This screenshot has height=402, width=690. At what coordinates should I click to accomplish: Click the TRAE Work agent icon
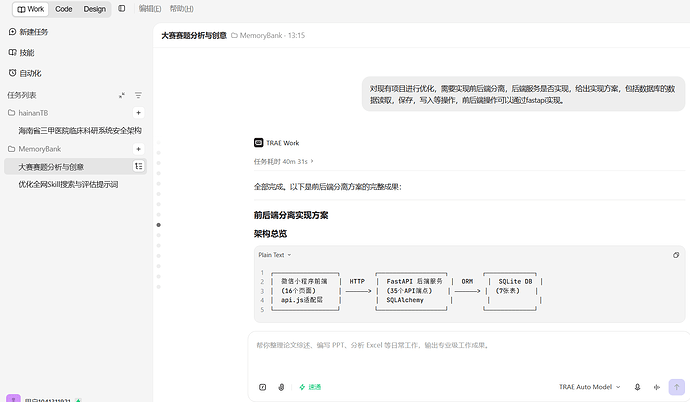[x=258, y=143]
